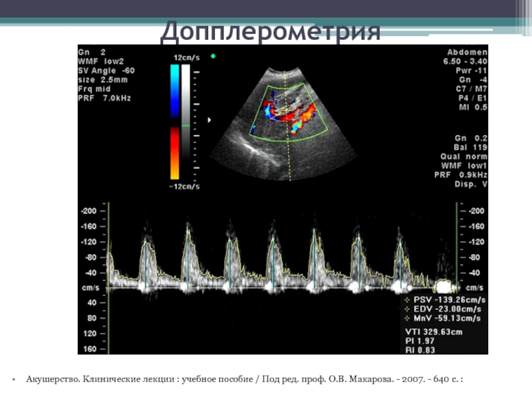Click the 'MI 0.5' mechanical index
Viewport: 532px width, 399px height.
[x=473, y=107]
